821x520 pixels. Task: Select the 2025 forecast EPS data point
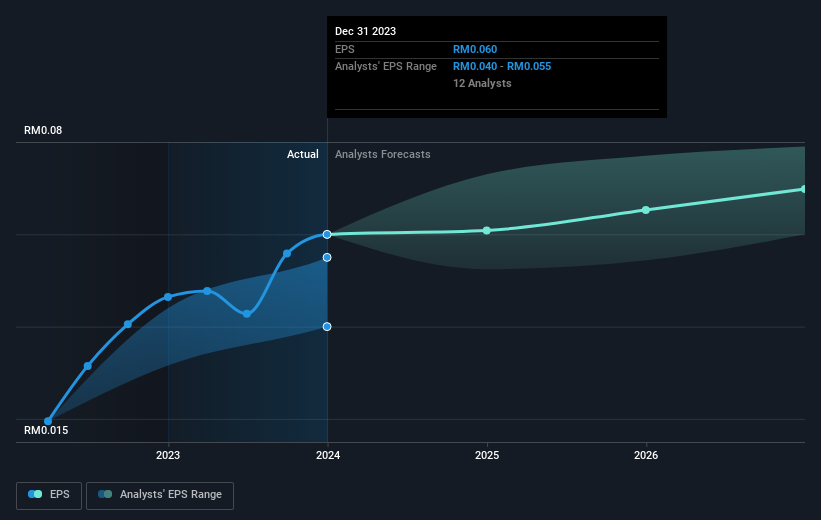pyautogui.click(x=487, y=230)
